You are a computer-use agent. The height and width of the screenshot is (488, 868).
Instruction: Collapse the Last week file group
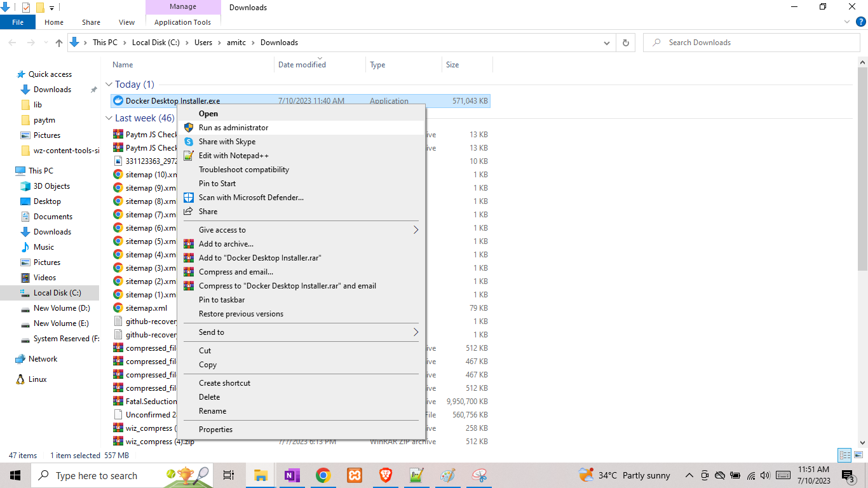(x=109, y=118)
